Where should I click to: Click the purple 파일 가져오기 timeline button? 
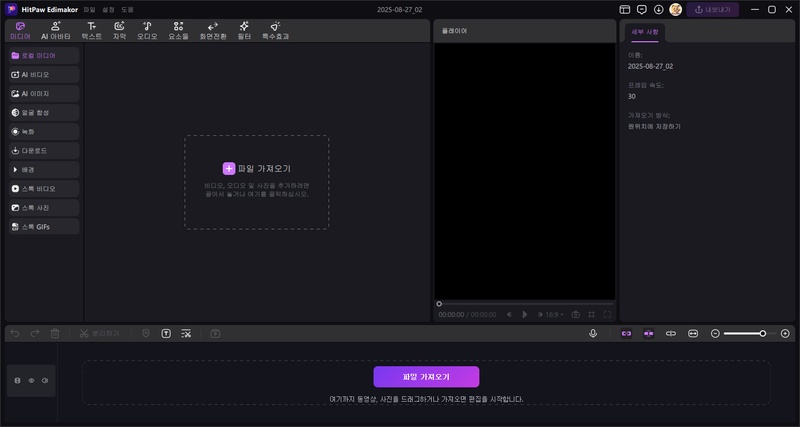[426, 377]
